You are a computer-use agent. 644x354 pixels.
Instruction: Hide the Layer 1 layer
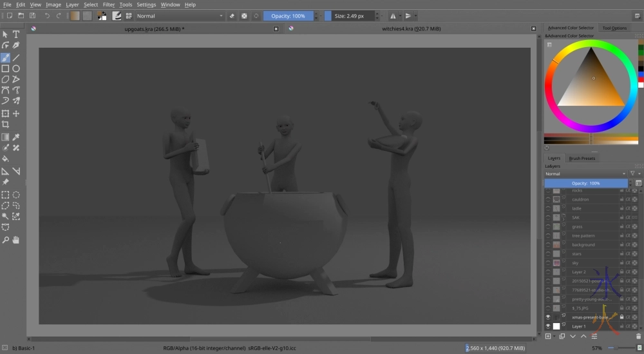pyautogui.click(x=548, y=326)
